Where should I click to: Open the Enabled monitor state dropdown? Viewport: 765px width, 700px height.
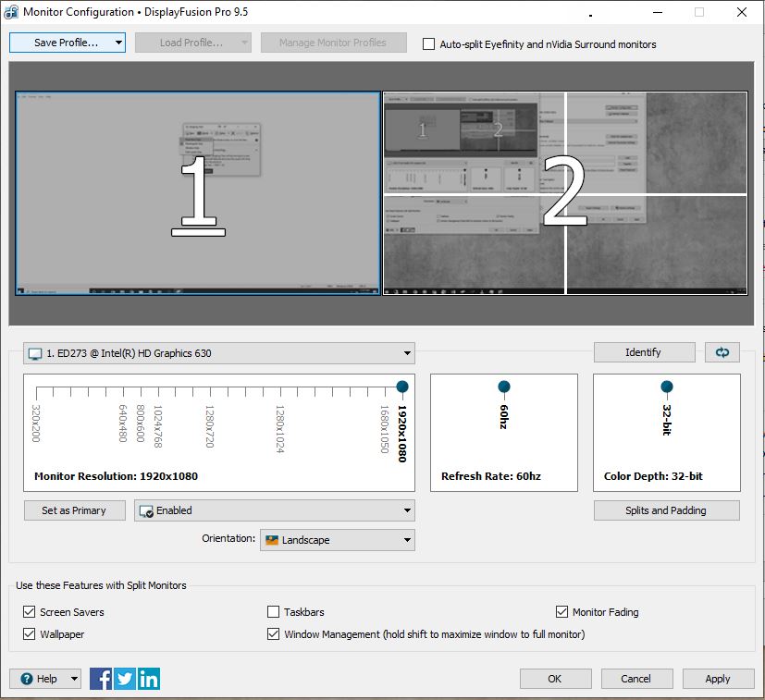[407, 510]
